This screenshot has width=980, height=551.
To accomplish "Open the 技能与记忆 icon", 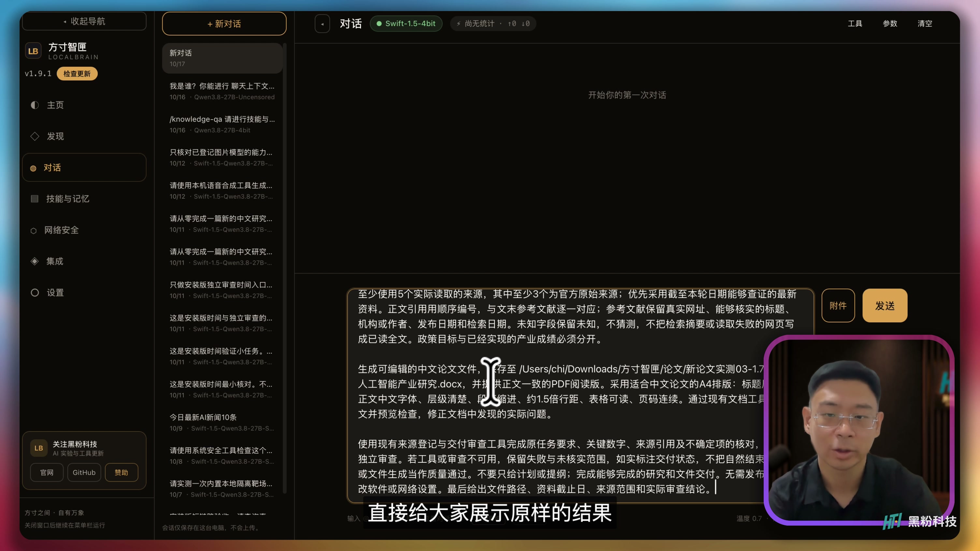I will click(x=35, y=199).
